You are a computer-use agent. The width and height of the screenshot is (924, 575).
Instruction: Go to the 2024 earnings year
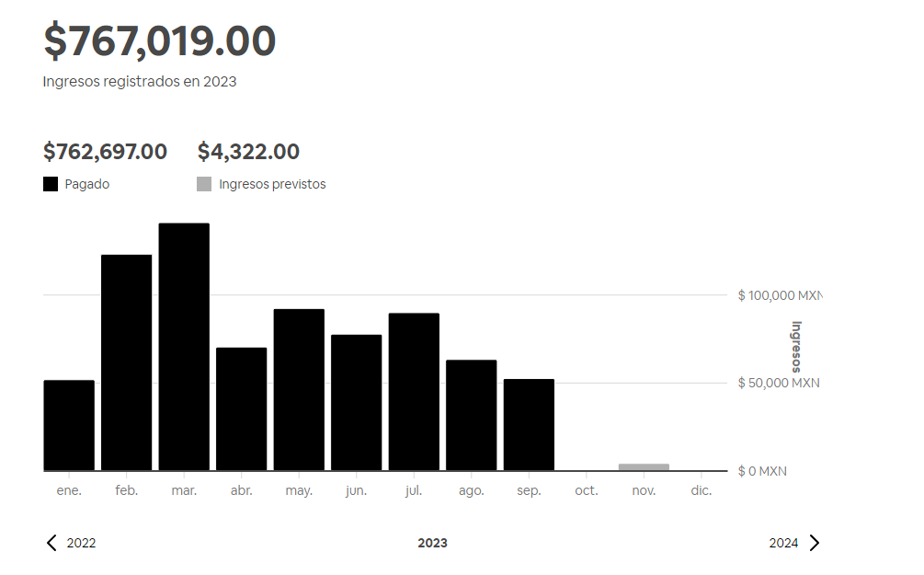tap(783, 543)
